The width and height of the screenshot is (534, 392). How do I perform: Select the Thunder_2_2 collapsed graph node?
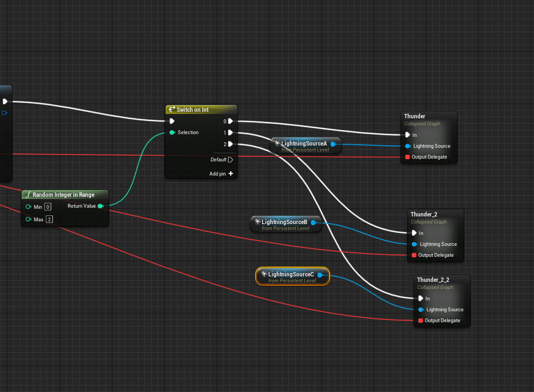tap(433, 280)
